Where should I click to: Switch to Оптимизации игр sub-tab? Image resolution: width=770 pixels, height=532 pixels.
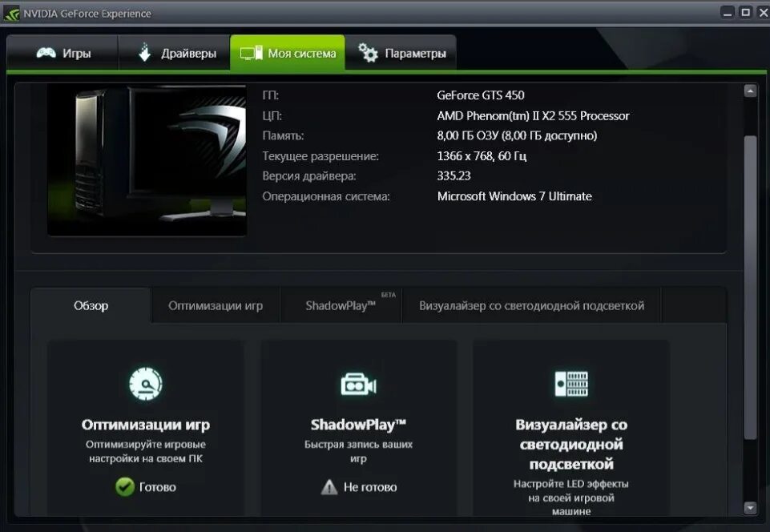pos(216,305)
